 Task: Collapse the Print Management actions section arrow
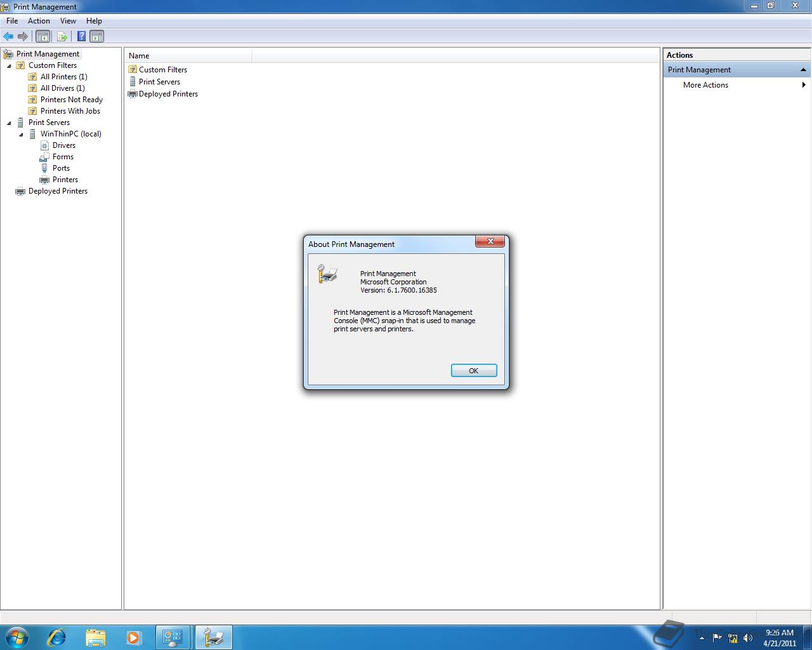[x=803, y=70]
